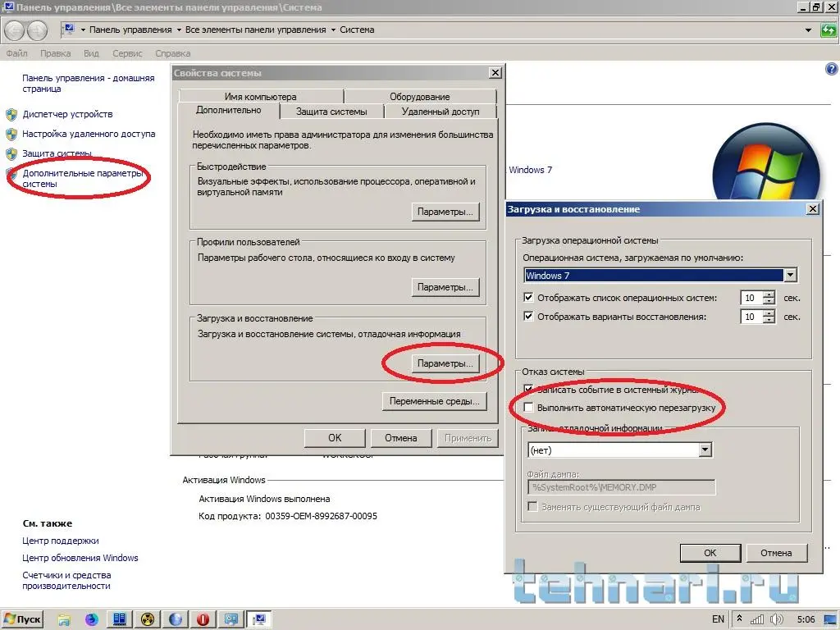Viewport: 840px width, 630px height.
Task: Click Отмена in Свойства системы dialog
Action: 400,438
